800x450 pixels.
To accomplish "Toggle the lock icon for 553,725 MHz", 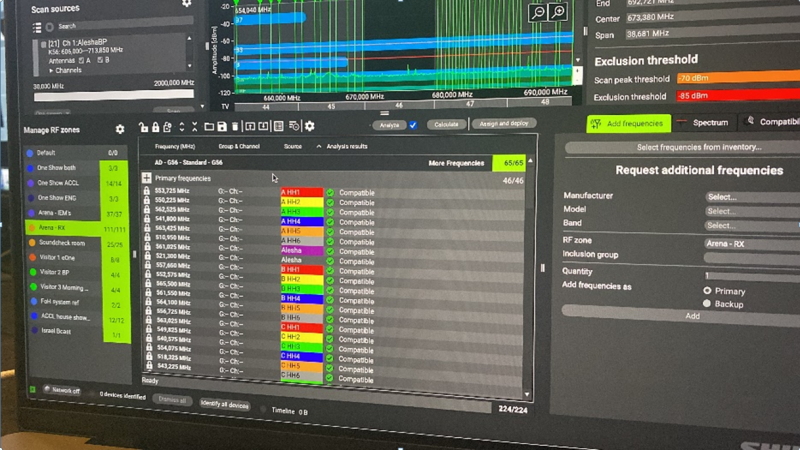I will coord(147,190).
